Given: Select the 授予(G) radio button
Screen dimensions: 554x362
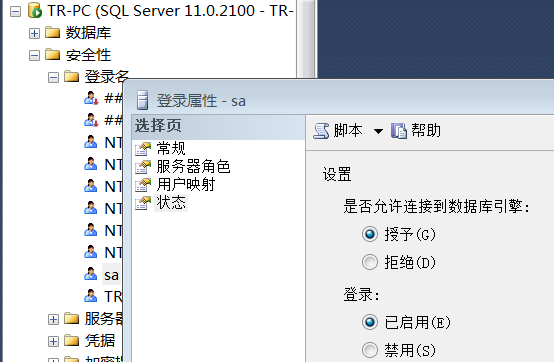Looking at the screenshot, I should point(370,234).
